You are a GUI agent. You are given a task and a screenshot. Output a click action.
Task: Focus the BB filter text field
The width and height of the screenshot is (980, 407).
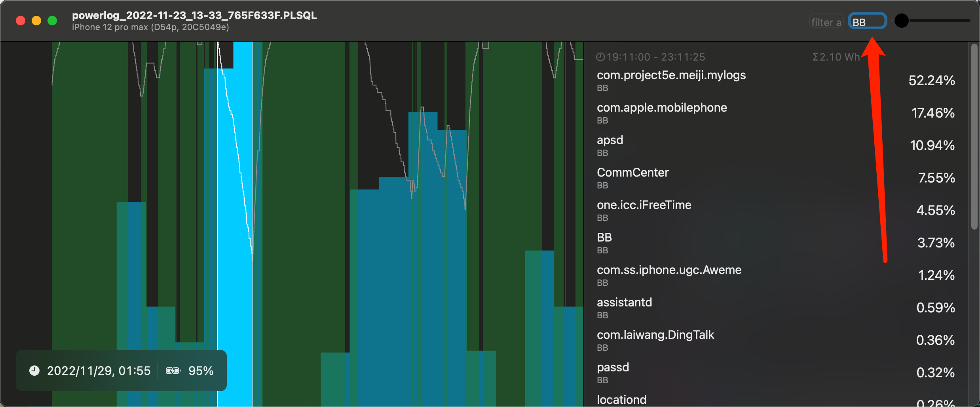867,21
